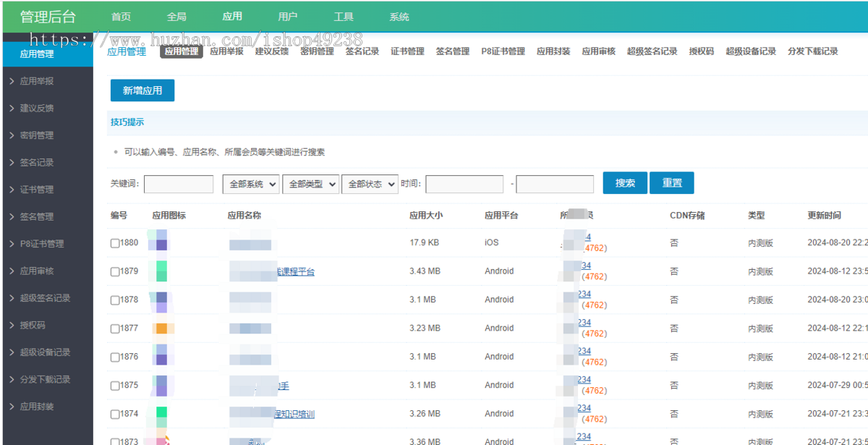Focus the end time input field
This screenshot has width=868, height=445.
tap(555, 184)
